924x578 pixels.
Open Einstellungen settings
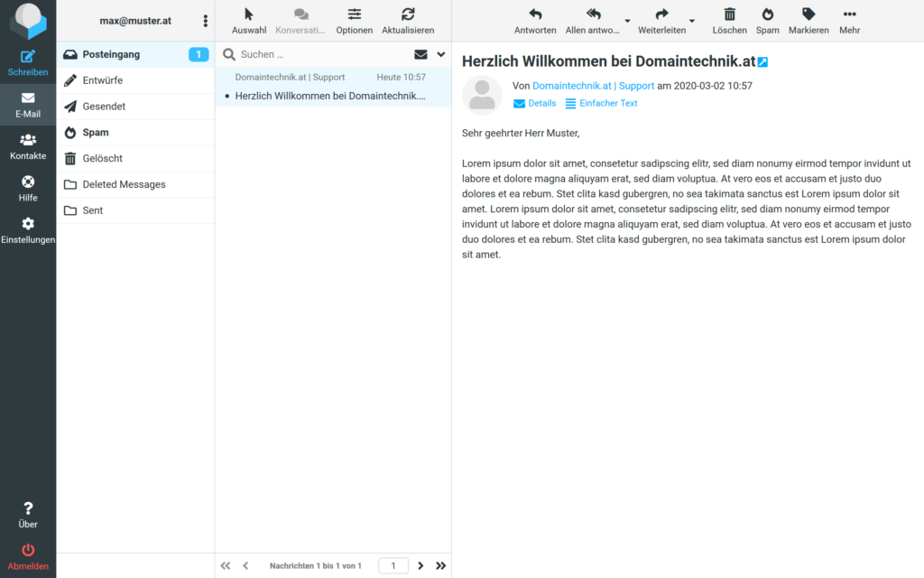[27, 224]
